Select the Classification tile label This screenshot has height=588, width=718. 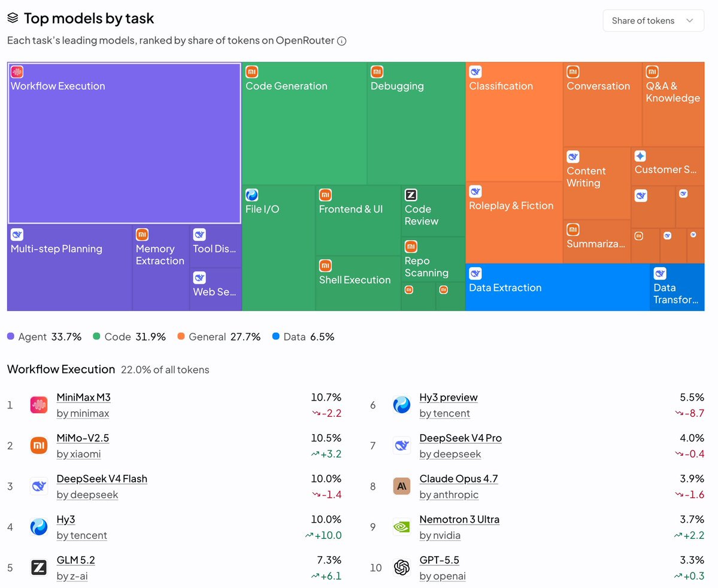tap(501, 86)
